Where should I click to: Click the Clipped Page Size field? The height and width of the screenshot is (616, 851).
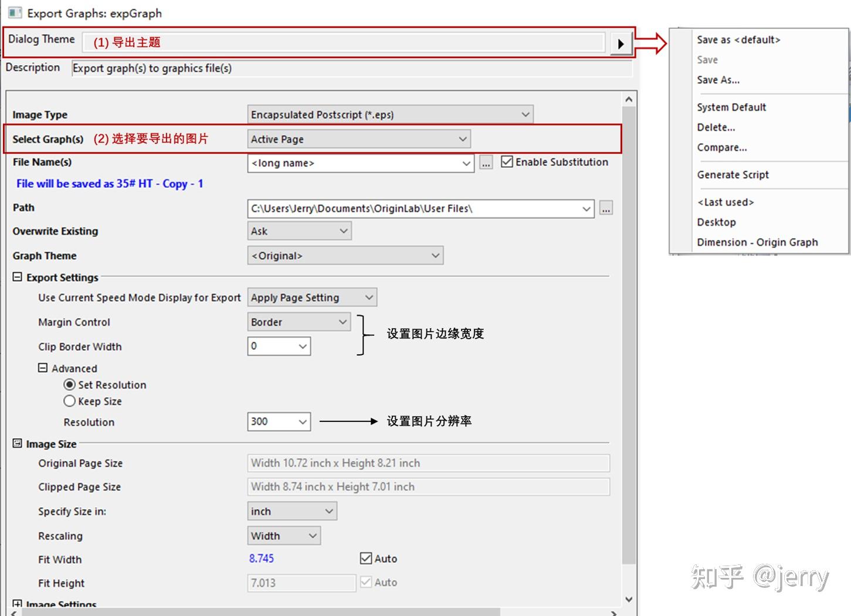[x=429, y=486]
